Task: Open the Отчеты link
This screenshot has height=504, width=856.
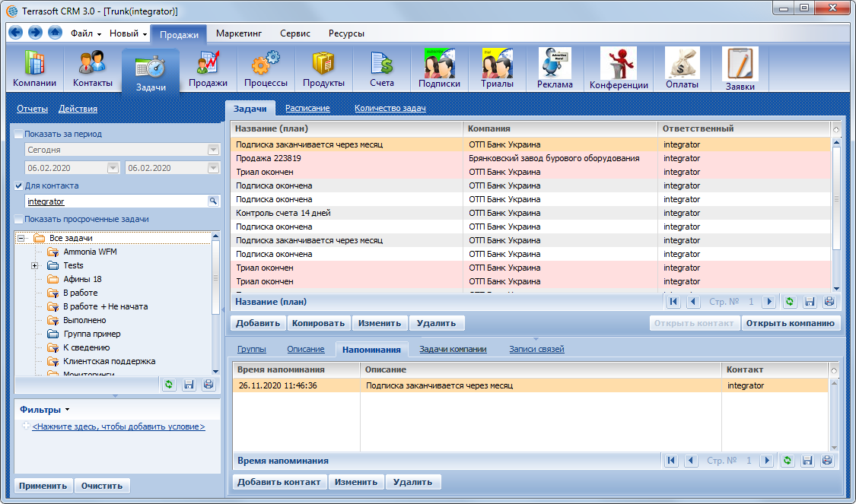Action: (x=32, y=109)
